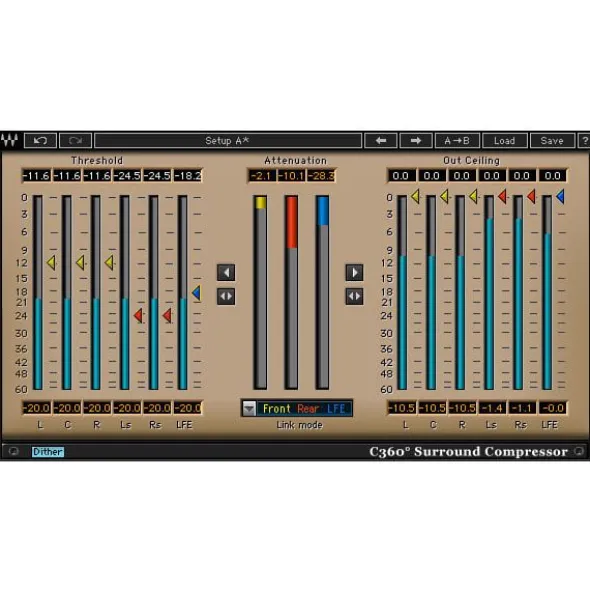Click the R channel yellow threshold marker

109,262
